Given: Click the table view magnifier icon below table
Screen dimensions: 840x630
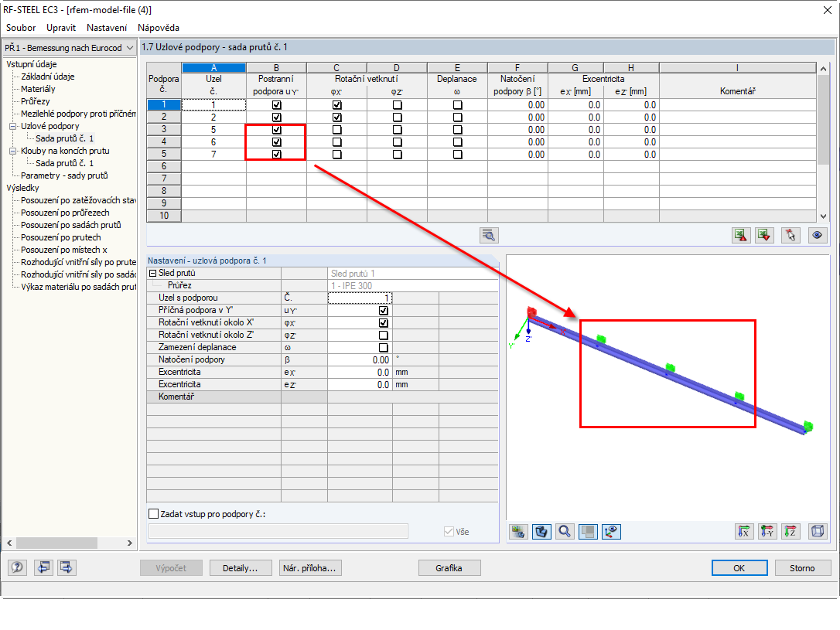Looking at the screenshot, I should [x=489, y=235].
